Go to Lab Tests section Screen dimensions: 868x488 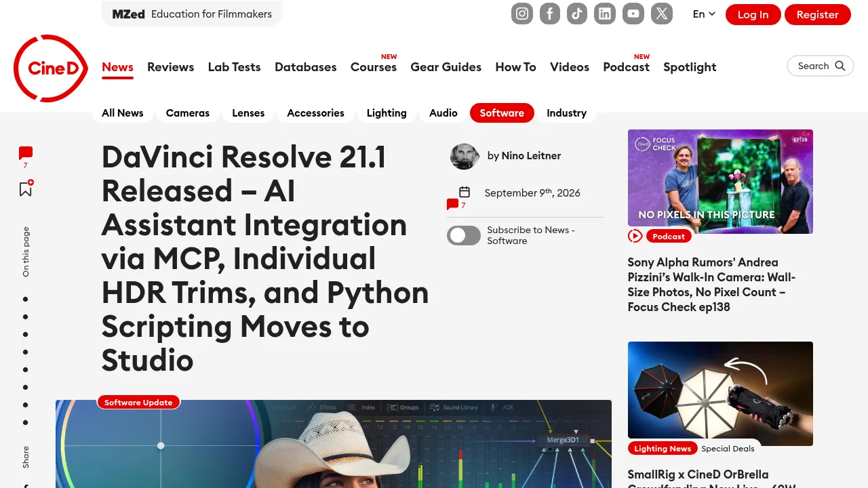tap(235, 67)
